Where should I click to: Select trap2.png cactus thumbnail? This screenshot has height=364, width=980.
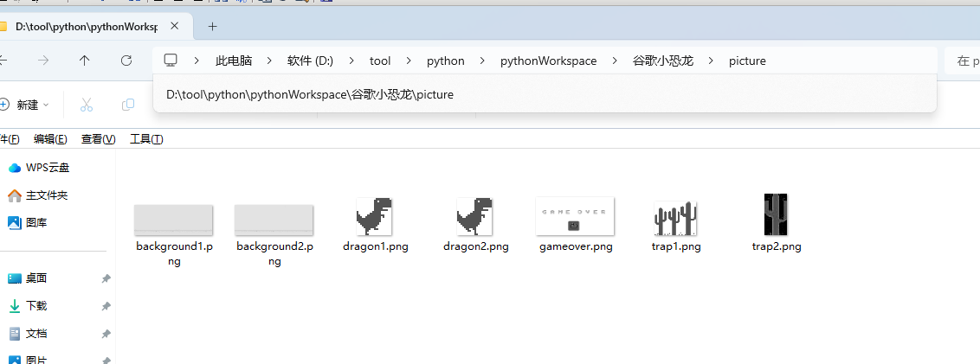pyautogui.click(x=776, y=214)
